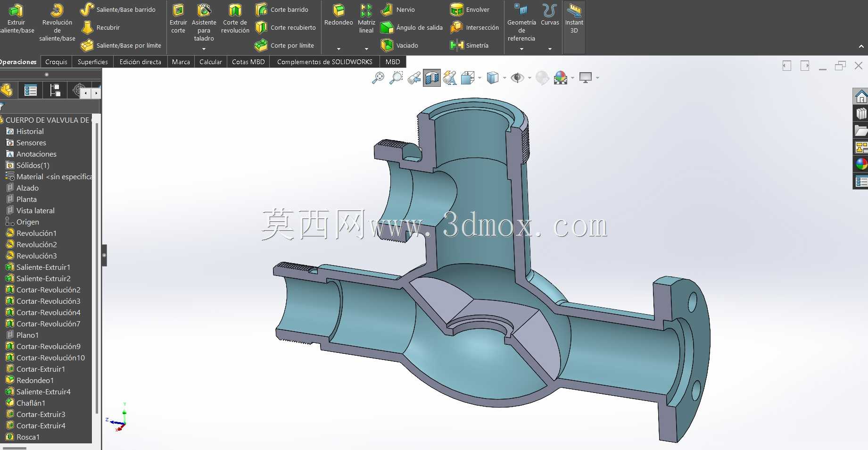Choose the Corte barrido tool
868x450 pixels.
point(281,9)
